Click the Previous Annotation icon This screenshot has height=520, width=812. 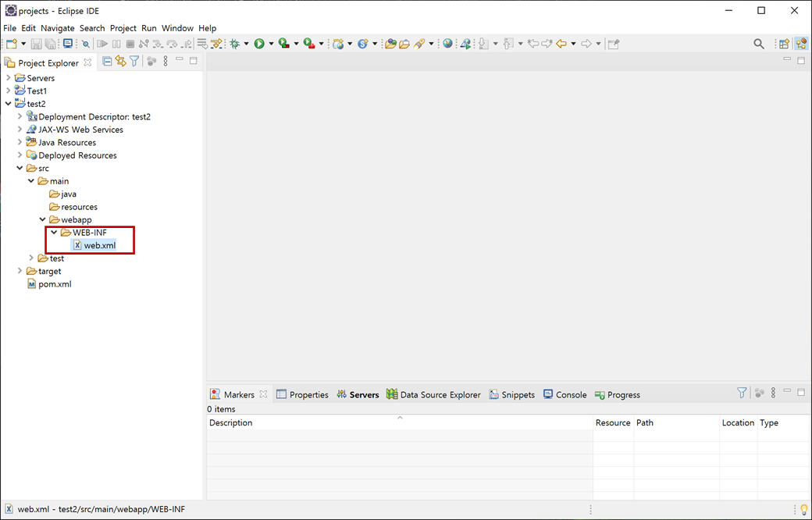[x=508, y=44]
